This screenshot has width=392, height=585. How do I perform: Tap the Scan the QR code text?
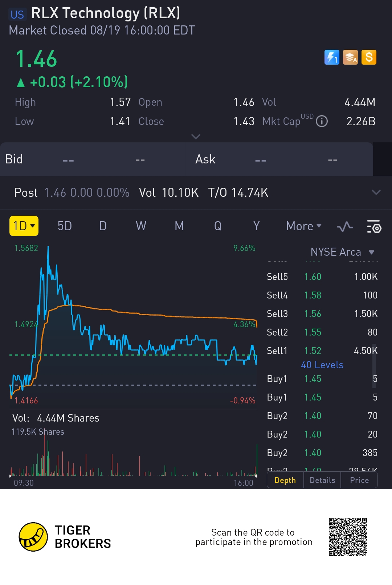point(254,537)
